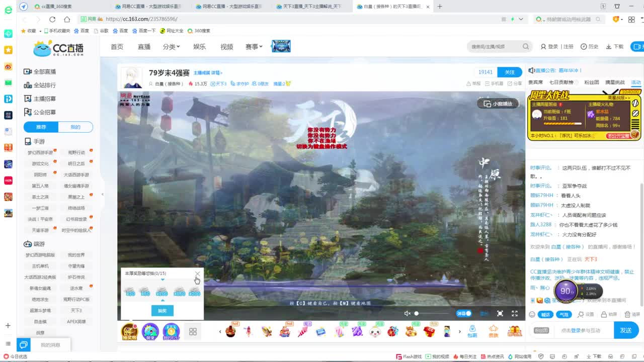Click the 气泡 bubble button in chat

pyautogui.click(x=563, y=314)
